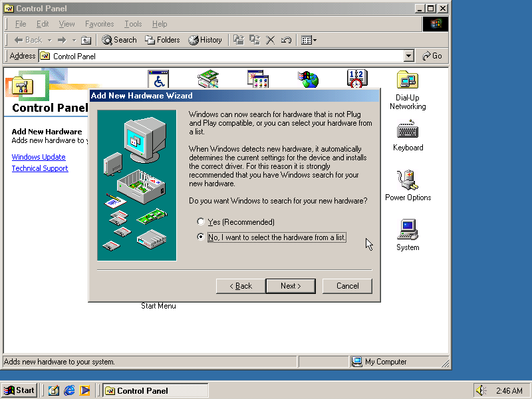
Task: Toggle the Folders pane in Explorer
Action: click(x=162, y=40)
